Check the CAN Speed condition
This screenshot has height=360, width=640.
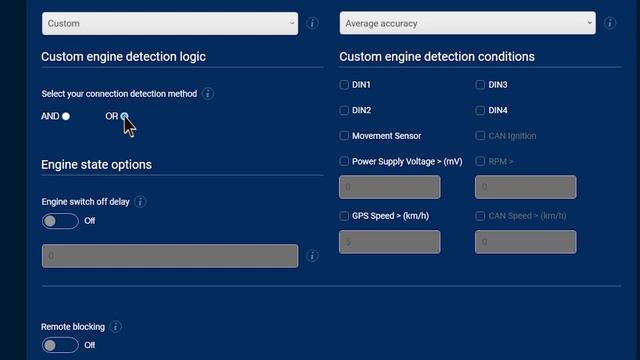(x=480, y=216)
